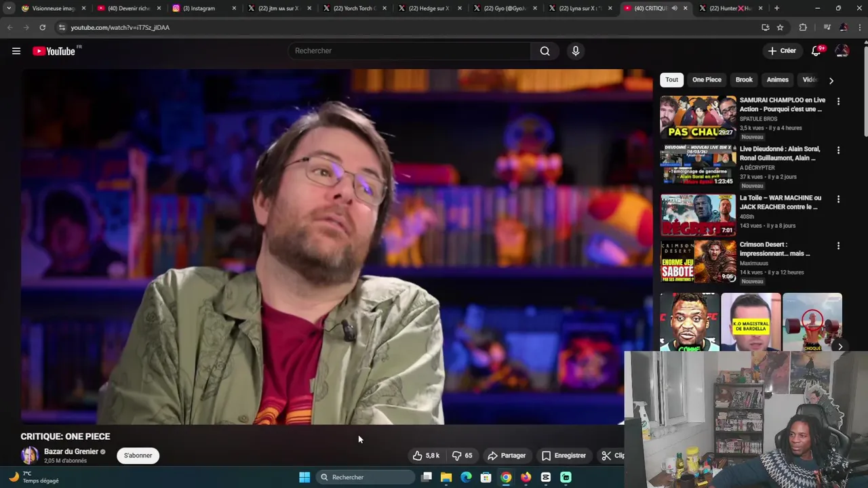This screenshot has height=488, width=868.
Task: Open CapCut from the taskbar
Action: point(546,477)
